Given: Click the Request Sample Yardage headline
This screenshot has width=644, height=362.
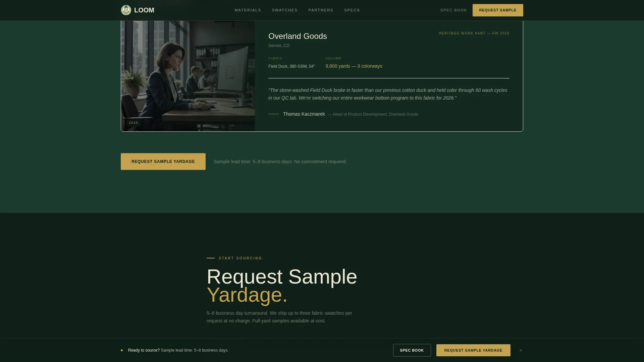Looking at the screenshot, I should coord(282,286).
